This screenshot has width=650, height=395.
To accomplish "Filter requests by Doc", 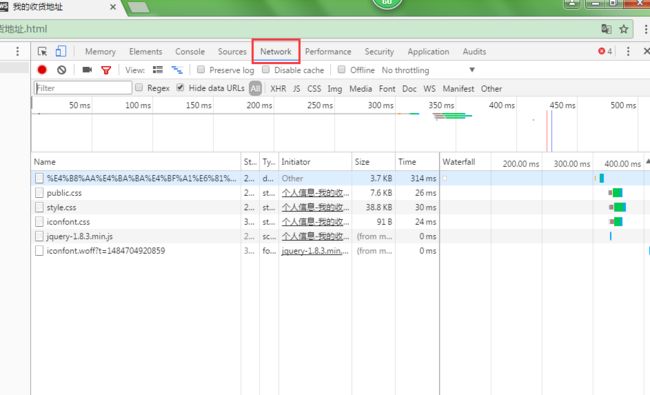I will tap(409, 89).
